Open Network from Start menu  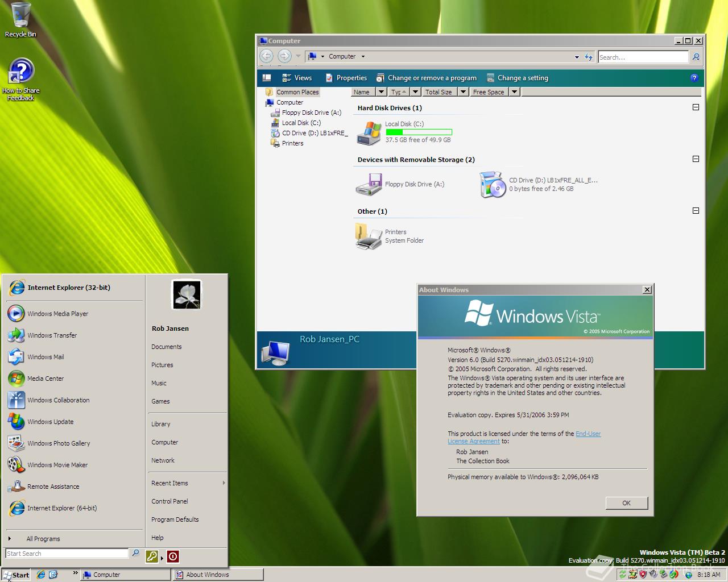[x=163, y=460]
